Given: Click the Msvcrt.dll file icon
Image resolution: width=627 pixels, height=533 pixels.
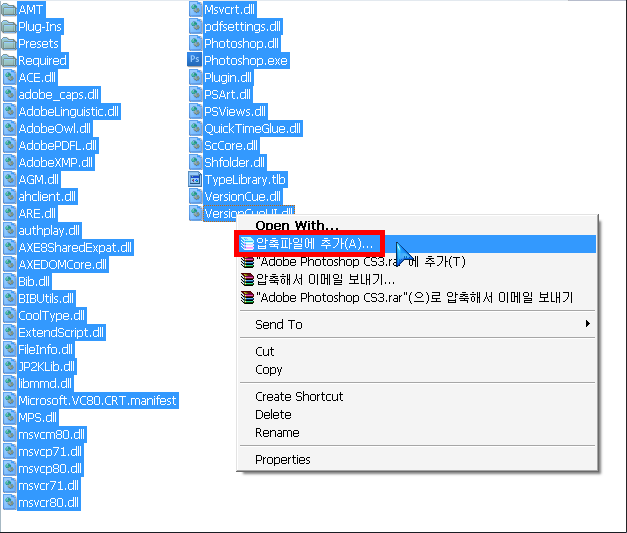Looking at the screenshot, I should coord(195,9).
